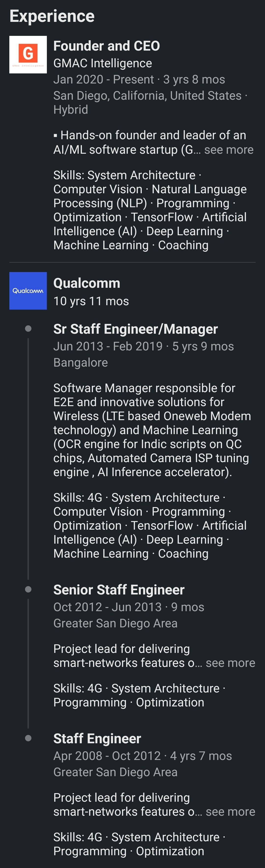This screenshot has width=265, height=868.
Task: Click the Software Manager description paragraph
Action: point(152,430)
